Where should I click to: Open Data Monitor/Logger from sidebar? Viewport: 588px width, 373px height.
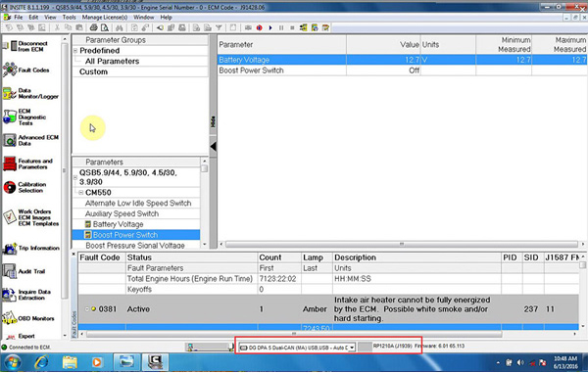[x=10, y=94]
